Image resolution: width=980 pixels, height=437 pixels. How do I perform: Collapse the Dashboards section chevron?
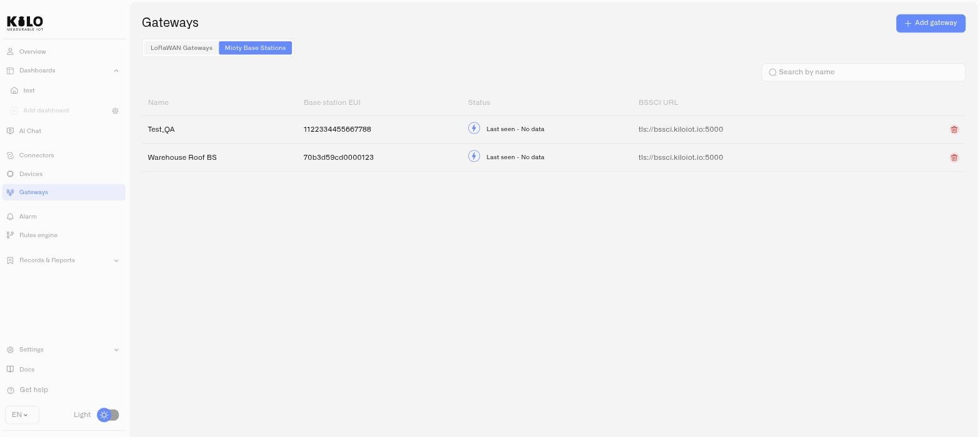click(116, 71)
